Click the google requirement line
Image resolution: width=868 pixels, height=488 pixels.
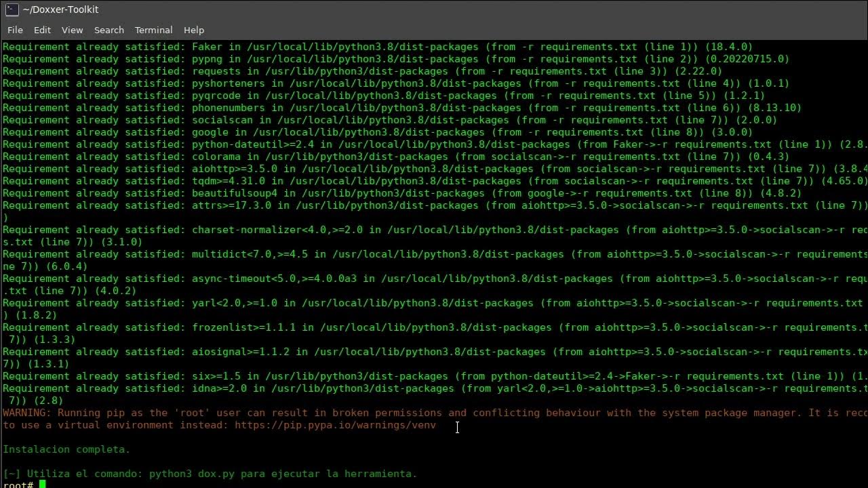pyautogui.click(x=378, y=132)
